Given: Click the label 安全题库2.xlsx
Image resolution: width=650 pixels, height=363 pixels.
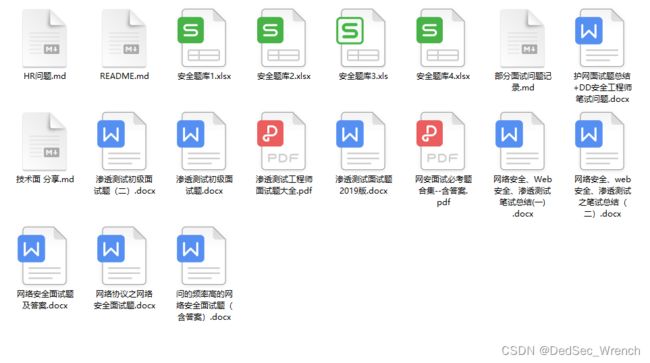Looking at the screenshot, I should 284,76.
